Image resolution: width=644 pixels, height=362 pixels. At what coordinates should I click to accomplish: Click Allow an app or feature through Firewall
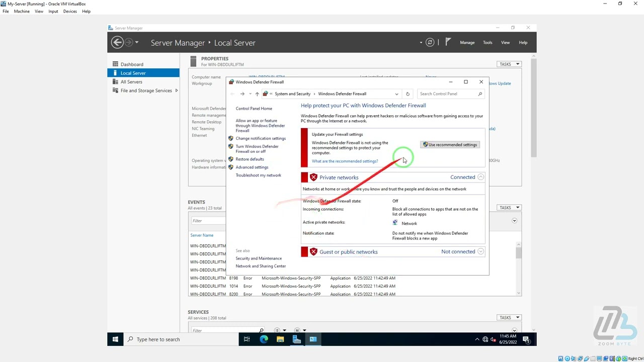point(260,126)
